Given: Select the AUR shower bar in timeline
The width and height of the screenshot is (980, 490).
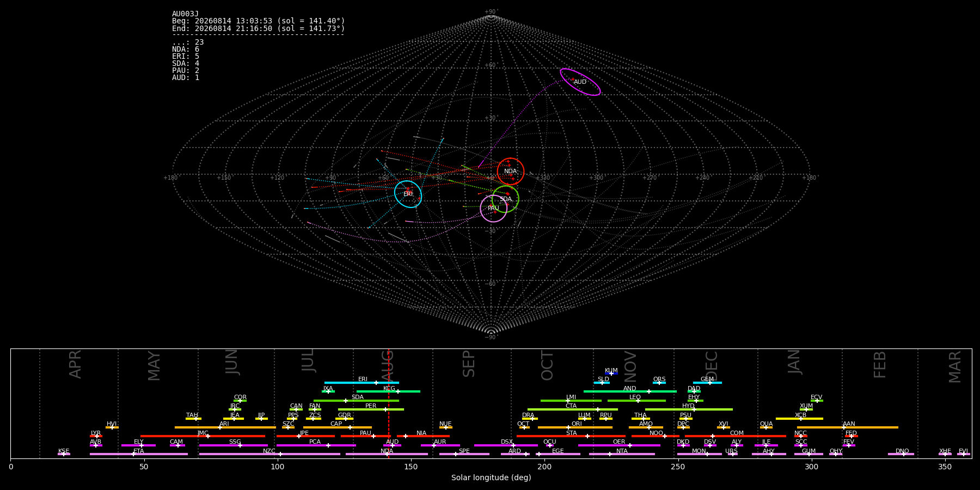Looking at the screenshot, I should (440, 445).
